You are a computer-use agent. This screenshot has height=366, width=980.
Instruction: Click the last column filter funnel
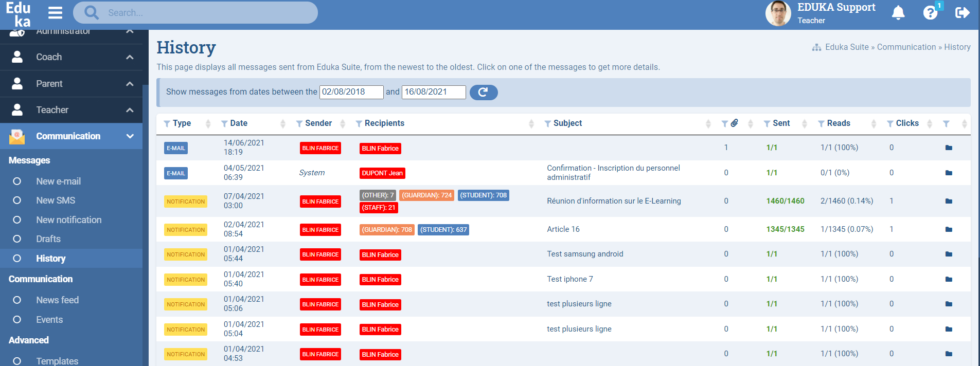click(946, 124)
